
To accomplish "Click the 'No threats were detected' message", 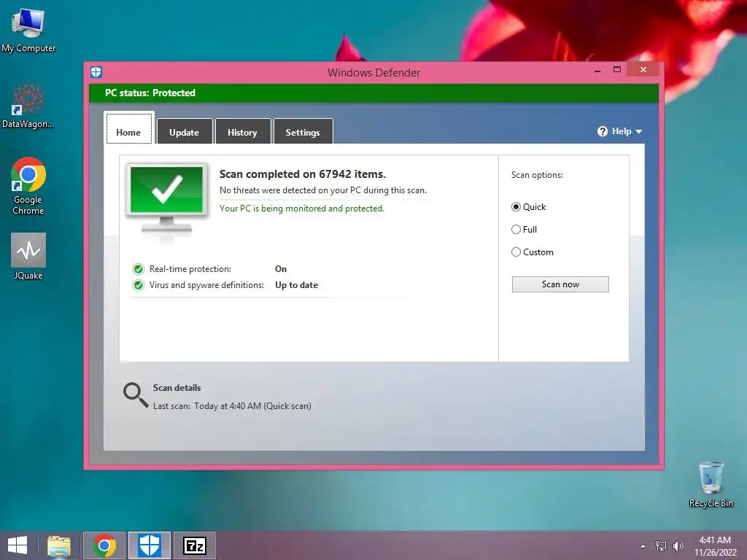I will [x=323, y=190].
